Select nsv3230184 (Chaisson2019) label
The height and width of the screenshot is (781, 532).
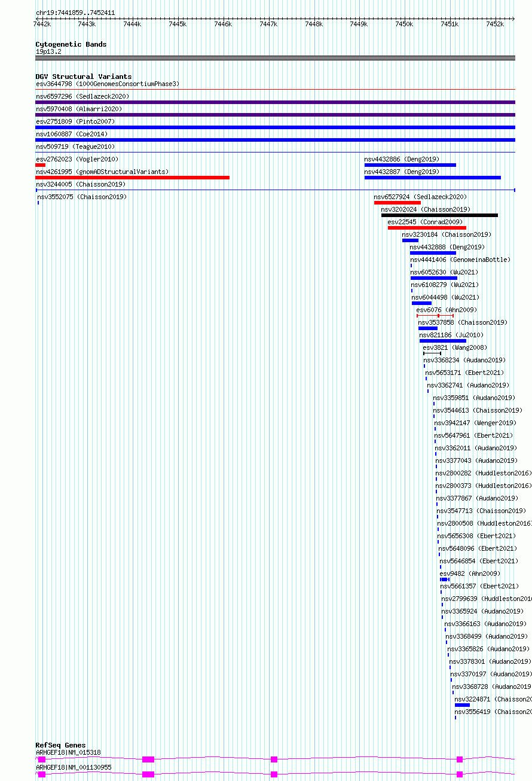coord(447,234)
